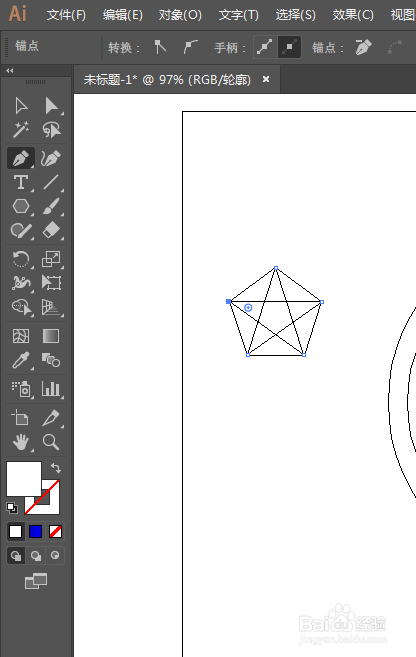Apply solid Color mode button

[16, 532]
